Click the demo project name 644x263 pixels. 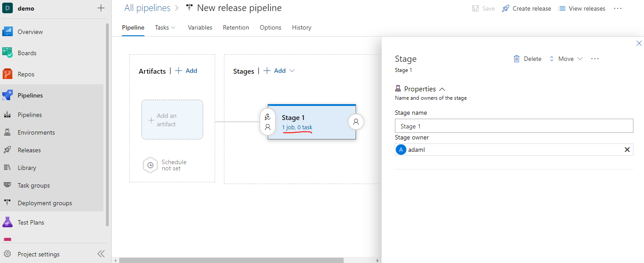26,8
